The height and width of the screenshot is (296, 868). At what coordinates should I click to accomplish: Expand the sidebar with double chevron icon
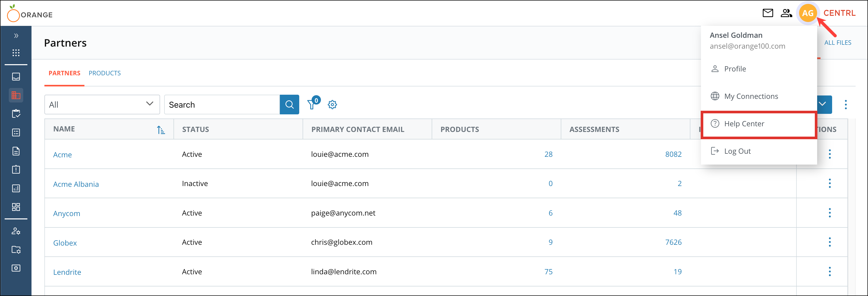16,36
